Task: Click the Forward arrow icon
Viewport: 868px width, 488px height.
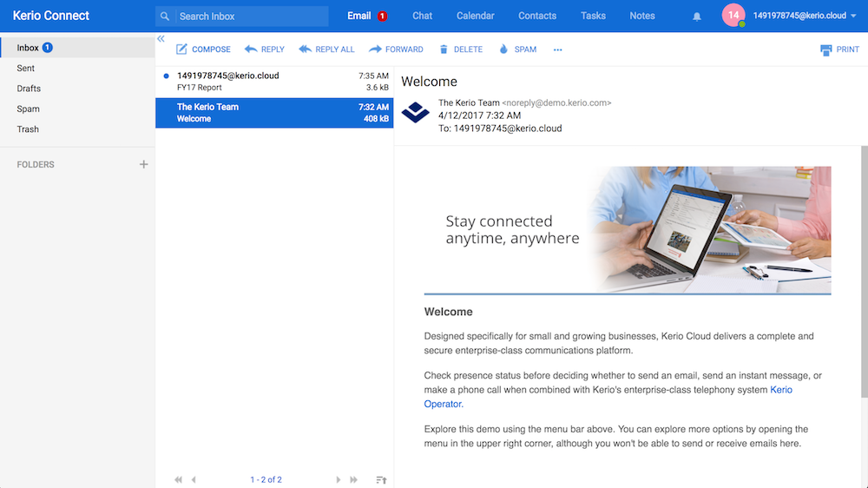Action: pyautogui.click(x=375, y=49)
